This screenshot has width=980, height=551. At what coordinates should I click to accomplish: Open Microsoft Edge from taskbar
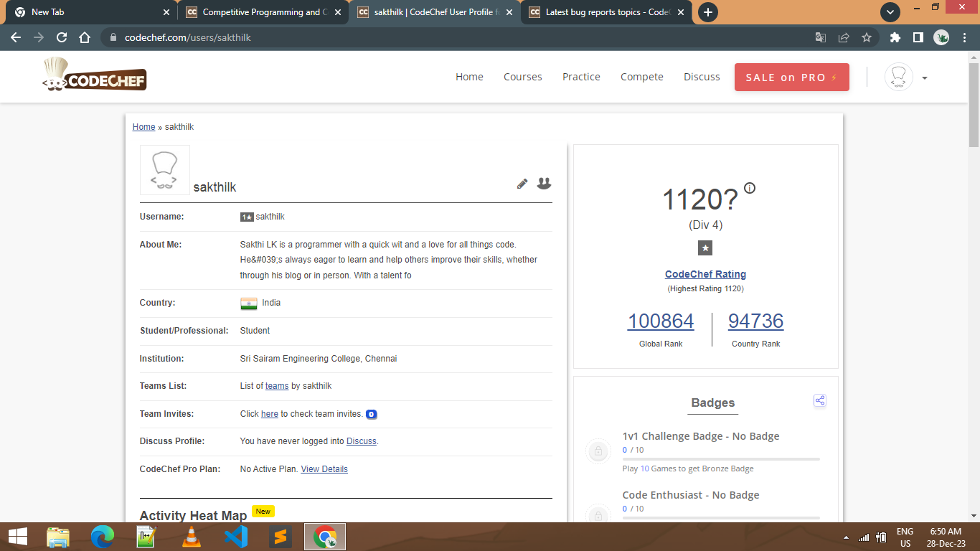(103, 537)
